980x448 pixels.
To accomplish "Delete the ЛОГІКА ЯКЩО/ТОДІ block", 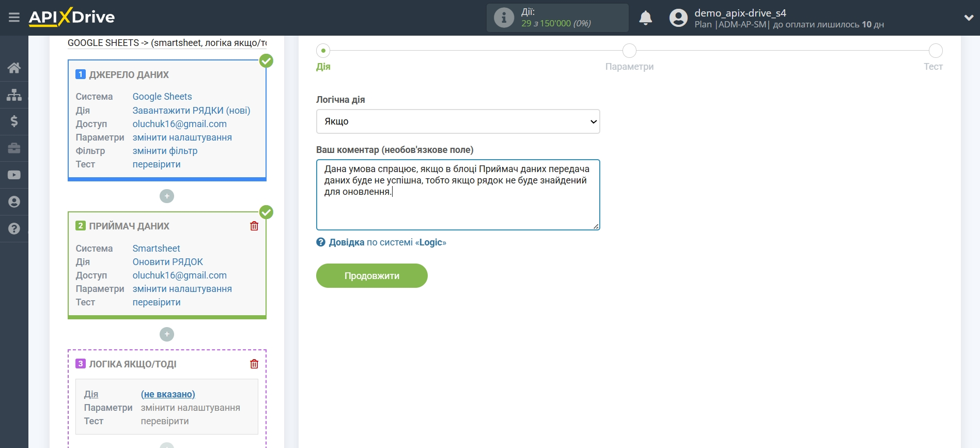I will coord(254,364).
